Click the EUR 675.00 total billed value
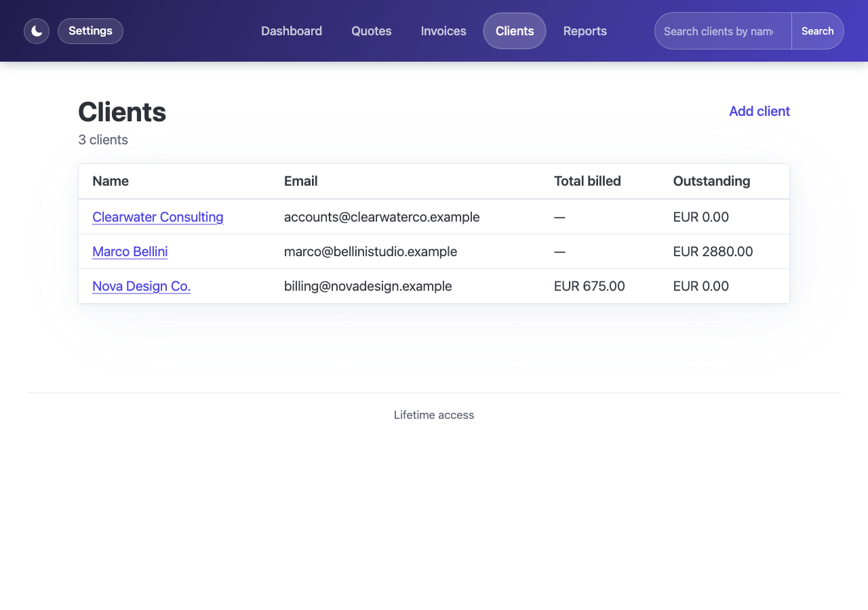The height and width of the screenshot is (610, 868). (x=589, y=286)
